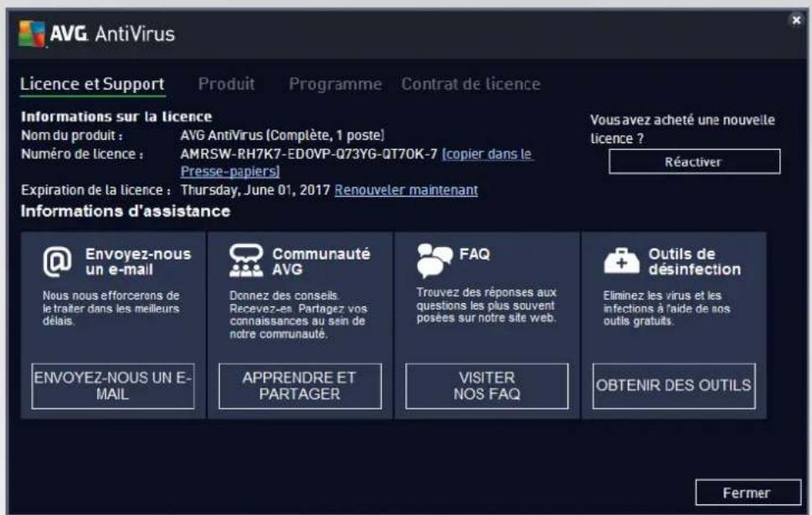
Task: Click the Communauté AVG heading
Action: [x=321, y=261]
